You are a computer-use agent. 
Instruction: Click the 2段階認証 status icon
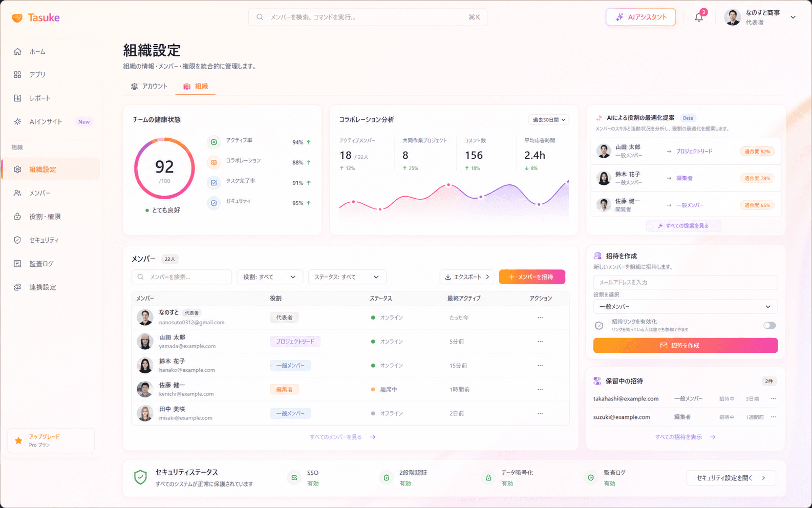click(x=387, y=478)
